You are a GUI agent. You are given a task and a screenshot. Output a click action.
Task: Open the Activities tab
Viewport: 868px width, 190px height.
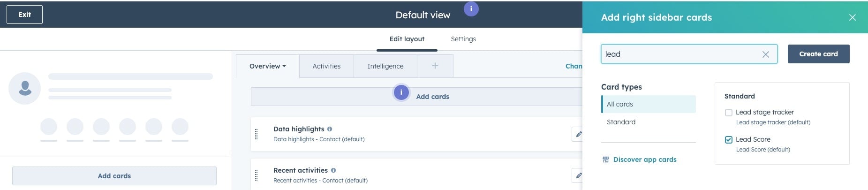(x=326, y=66)
